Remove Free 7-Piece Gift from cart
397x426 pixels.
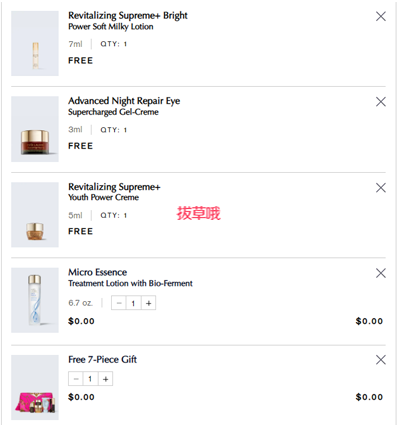(381, 360)
